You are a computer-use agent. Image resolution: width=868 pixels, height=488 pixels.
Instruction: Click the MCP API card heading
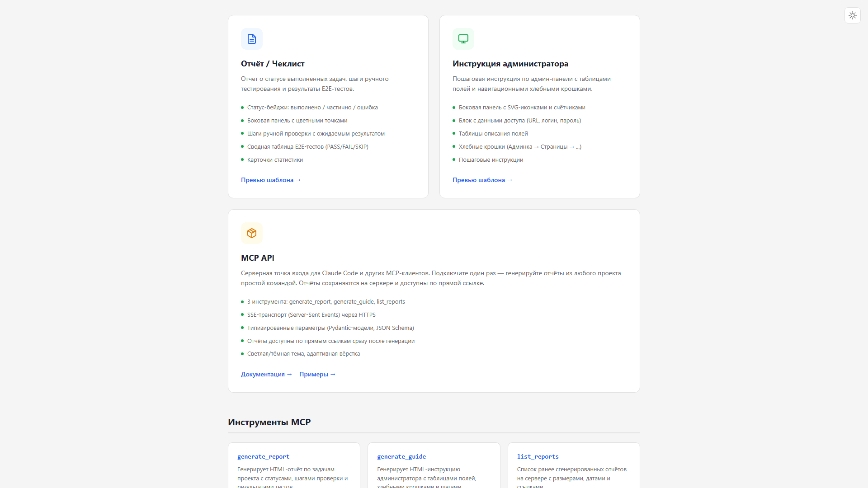258,258
